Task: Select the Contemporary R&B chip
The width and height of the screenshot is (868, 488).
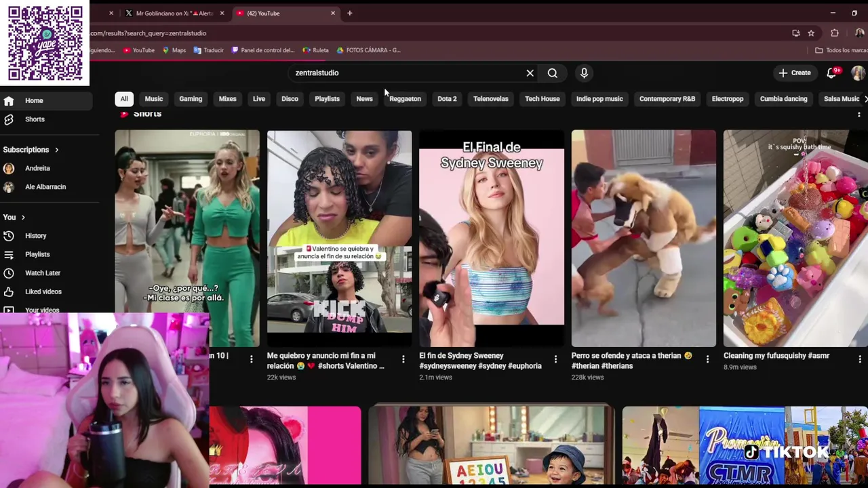Action: coord(667,99)
